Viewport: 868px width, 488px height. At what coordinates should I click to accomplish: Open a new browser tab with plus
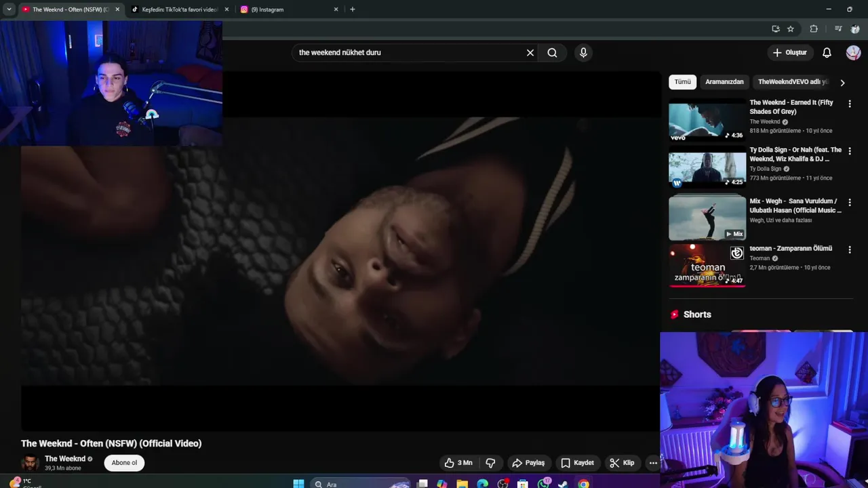tap(353, 9)
